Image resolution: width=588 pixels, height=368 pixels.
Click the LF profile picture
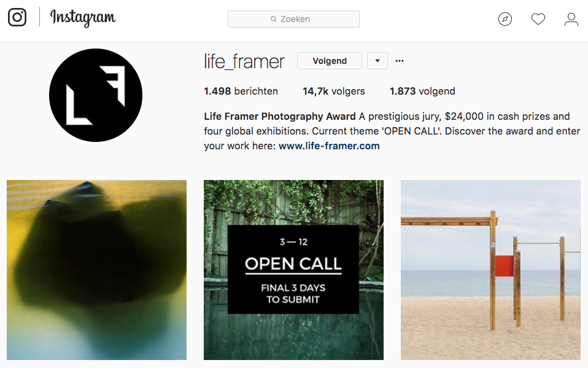pos(96,95)
